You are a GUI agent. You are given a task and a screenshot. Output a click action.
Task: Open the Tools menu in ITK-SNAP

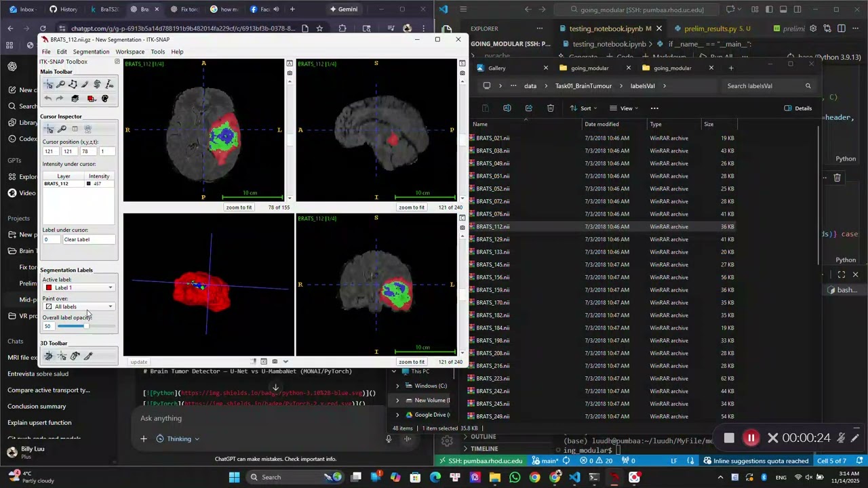(157, 52)
